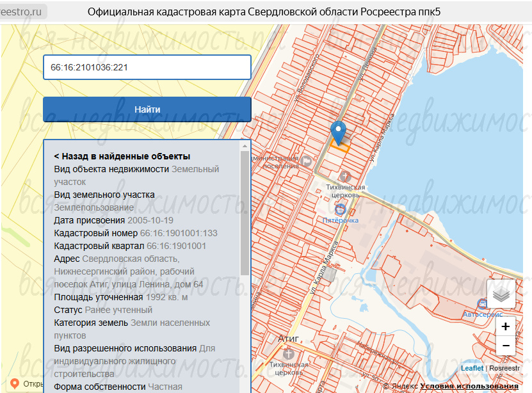Select the orange highlighted land parcel
This screenshot has width=532, height=393.
340,147
